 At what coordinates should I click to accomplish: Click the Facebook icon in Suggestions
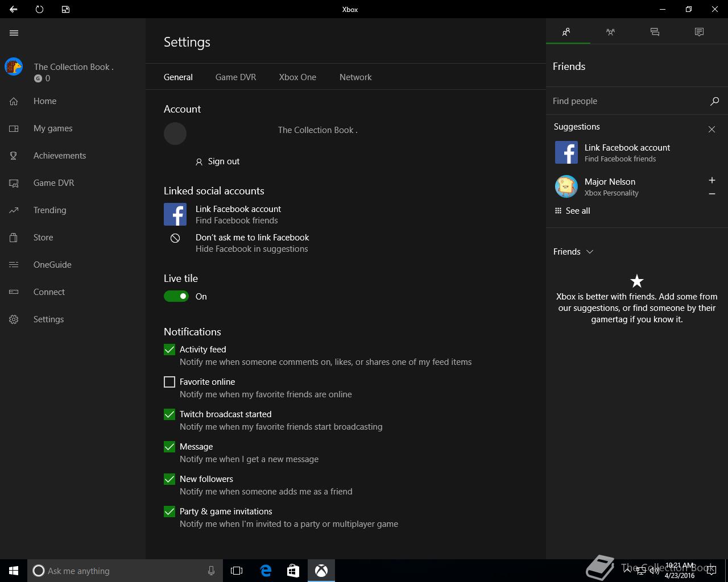click(566, 152)
